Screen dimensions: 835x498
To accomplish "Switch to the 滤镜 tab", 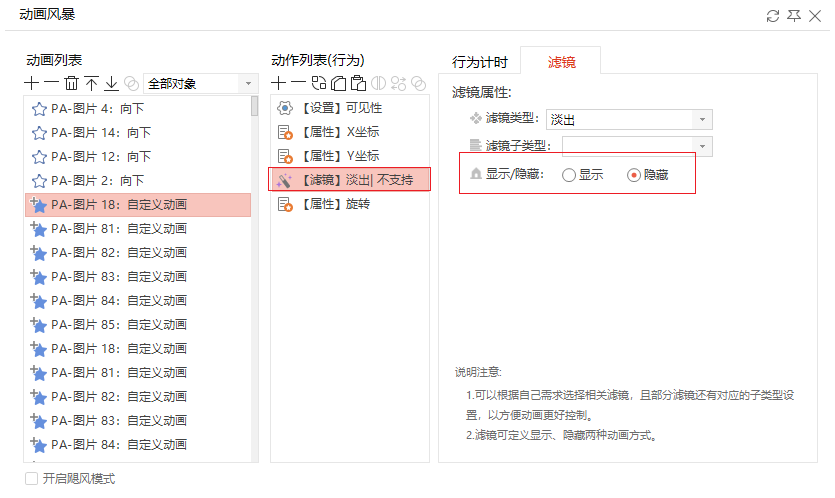I will (x=561, y=62).
